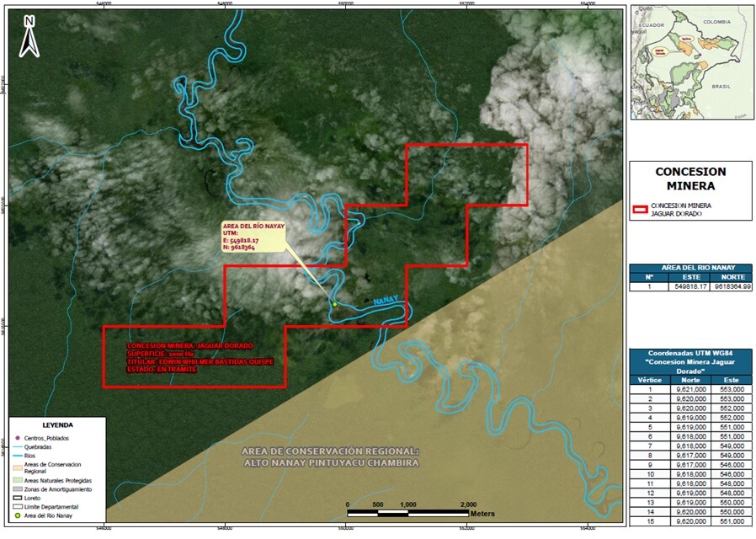This screenshot has height=539, width=756.
Task: Click the 'CONCESION MINERA' title heading
Action: tap(690, 179)
